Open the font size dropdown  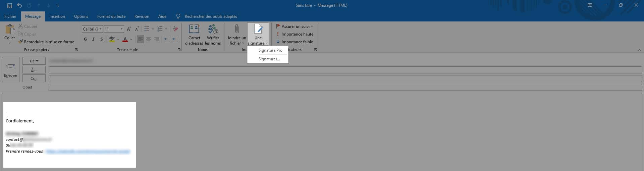121,29
